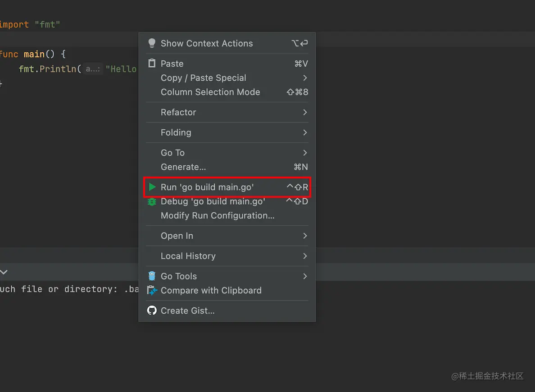Click the green Debug bug icon
This screenshot has width=535, height=392.
tap(152, 201)
